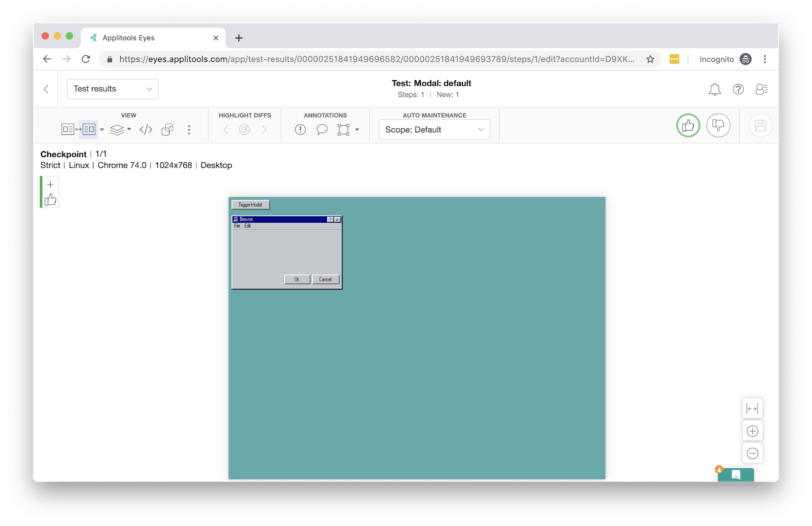Click the browser address bar URL
Image resolution: width=812 pixels, height=526 pixels.
click(377, 59)
